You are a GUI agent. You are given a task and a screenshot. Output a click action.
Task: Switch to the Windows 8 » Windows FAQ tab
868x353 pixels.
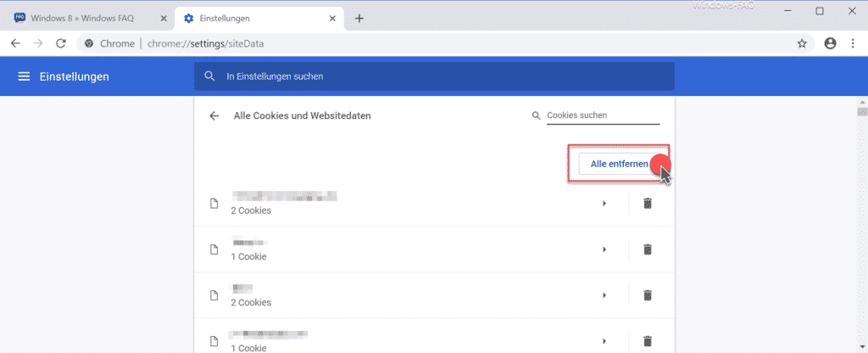90,19
